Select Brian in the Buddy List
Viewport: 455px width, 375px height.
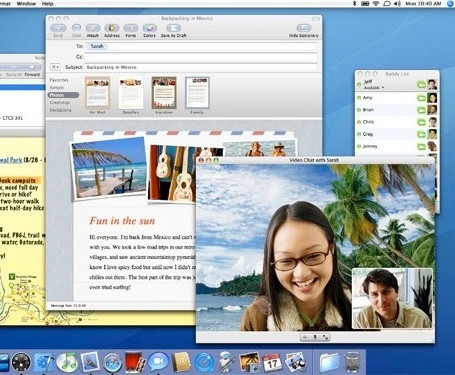397,110
